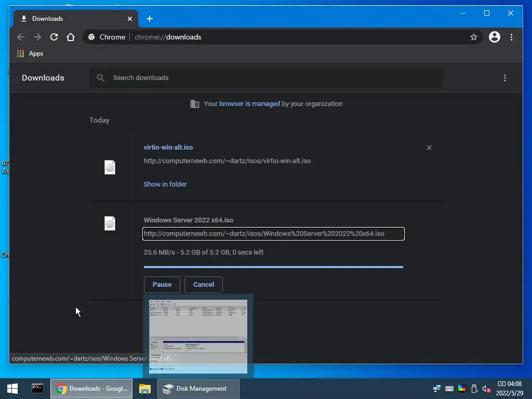532x399 pixels.
Task: Open downloads page more actions menu
Action: click(x=505, y=78)
